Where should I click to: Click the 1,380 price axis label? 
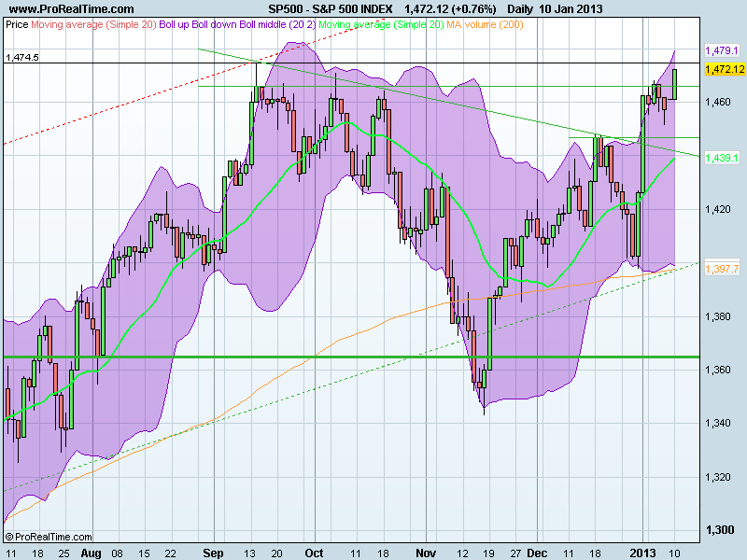[718, 316]
